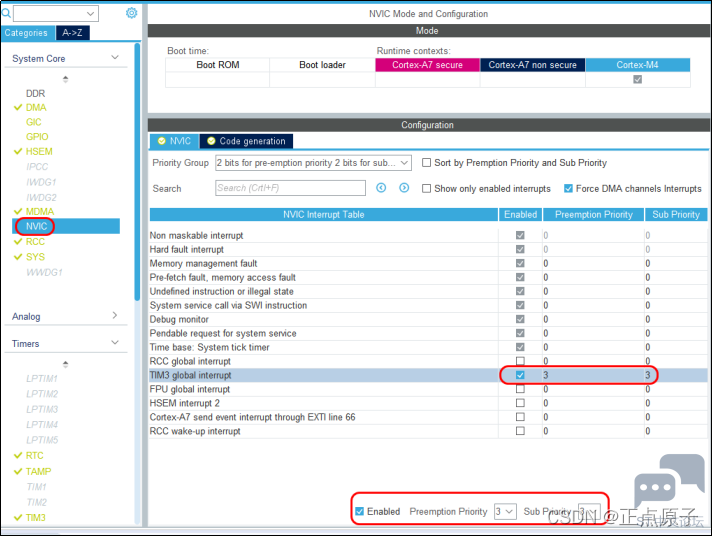The height and width of the screenshot is (537, 713).
Task: Expand the Analog category
Action: 115,315
